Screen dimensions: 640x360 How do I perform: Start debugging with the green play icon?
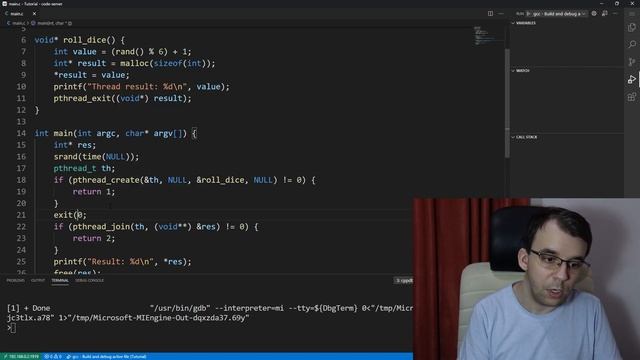pyautogui.click(x=529, y=13)
